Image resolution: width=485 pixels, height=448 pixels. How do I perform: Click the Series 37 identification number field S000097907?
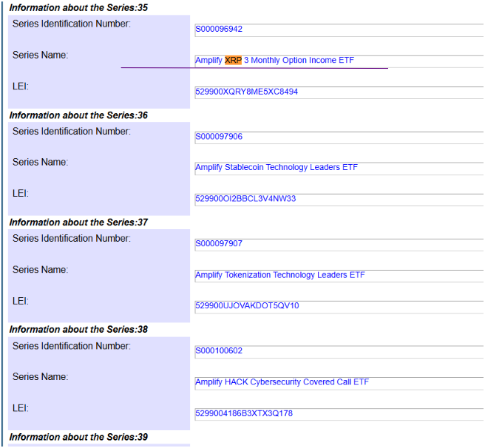click(339, 245)
